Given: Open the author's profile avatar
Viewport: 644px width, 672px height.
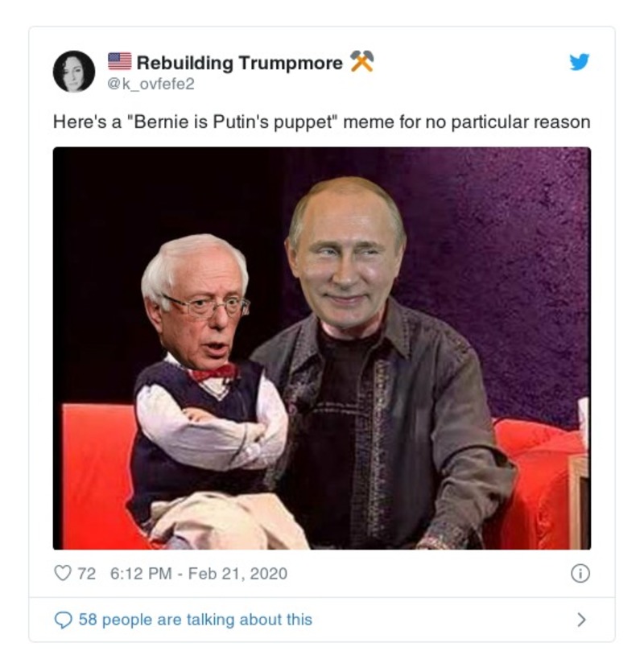Looking at the screenshot, I should [74, 71].
